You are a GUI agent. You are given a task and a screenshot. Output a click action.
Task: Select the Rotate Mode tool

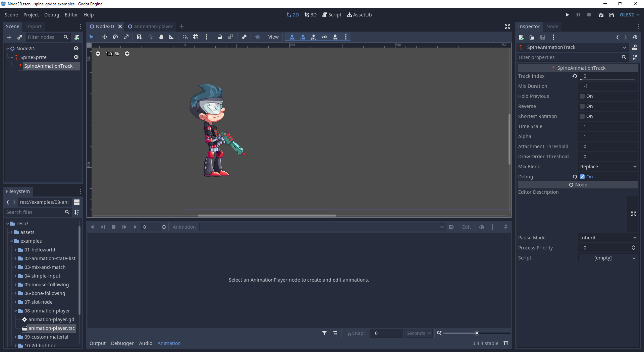pos(115,37)
